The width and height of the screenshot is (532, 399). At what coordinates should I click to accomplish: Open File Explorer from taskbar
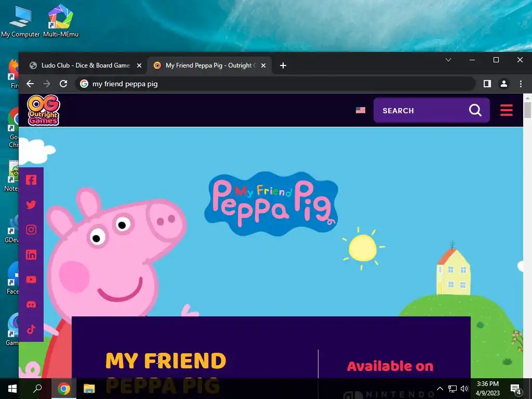point(89,389)
